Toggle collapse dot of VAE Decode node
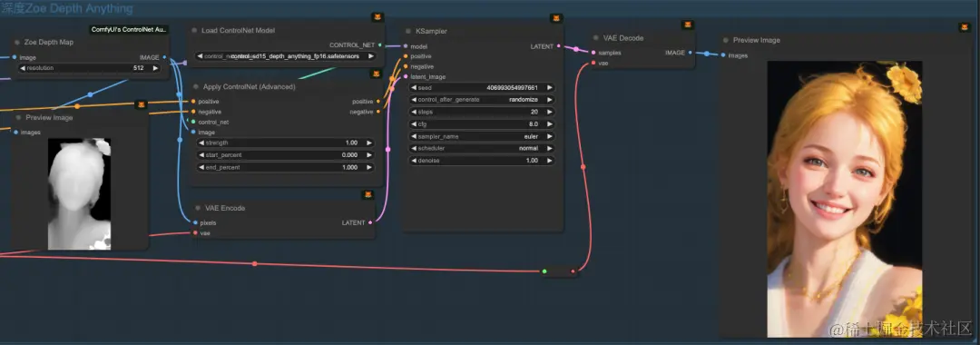The width and height of the screenshot is (980, 345). pos(595,37)
